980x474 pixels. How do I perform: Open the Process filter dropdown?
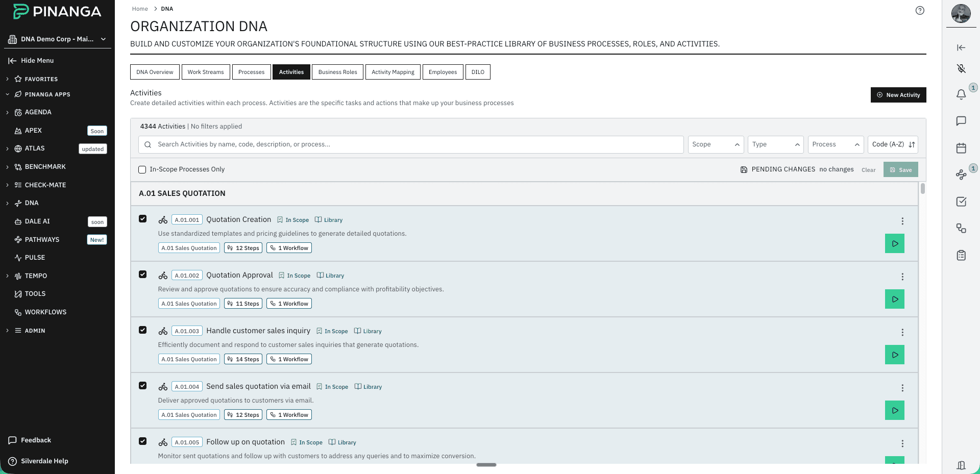coord(835,144)
